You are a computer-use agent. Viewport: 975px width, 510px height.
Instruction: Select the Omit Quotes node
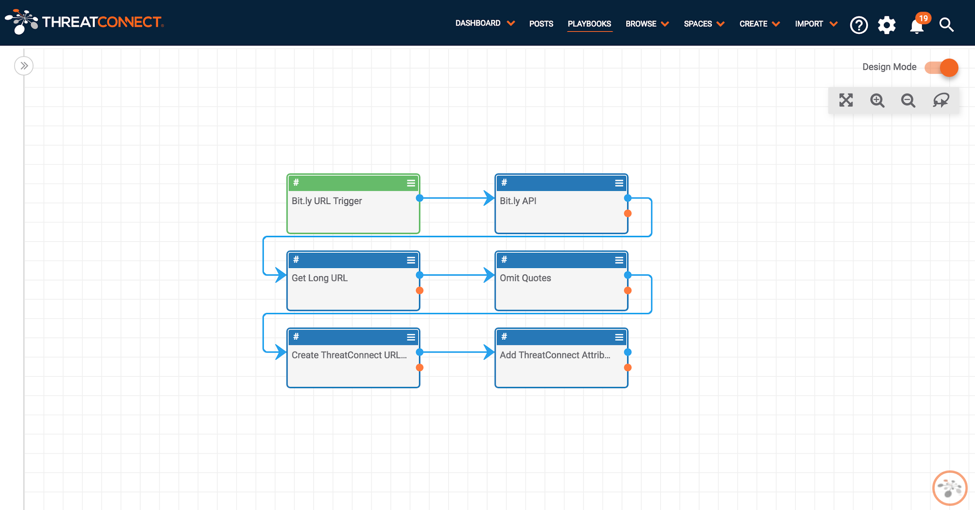561,281
